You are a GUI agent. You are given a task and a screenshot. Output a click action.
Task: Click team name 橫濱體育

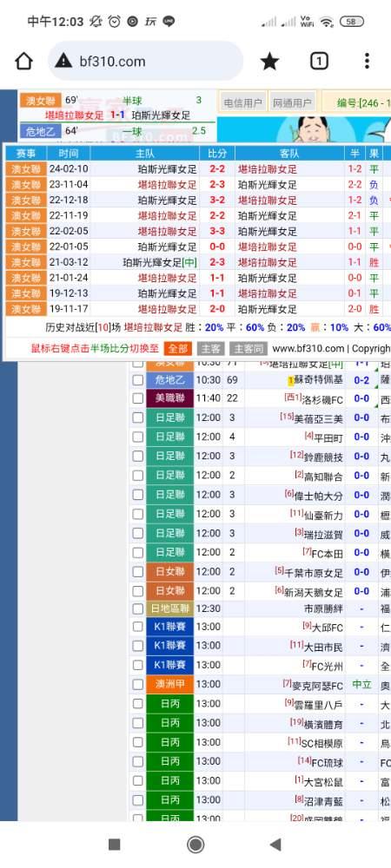[x=323, y=723]
